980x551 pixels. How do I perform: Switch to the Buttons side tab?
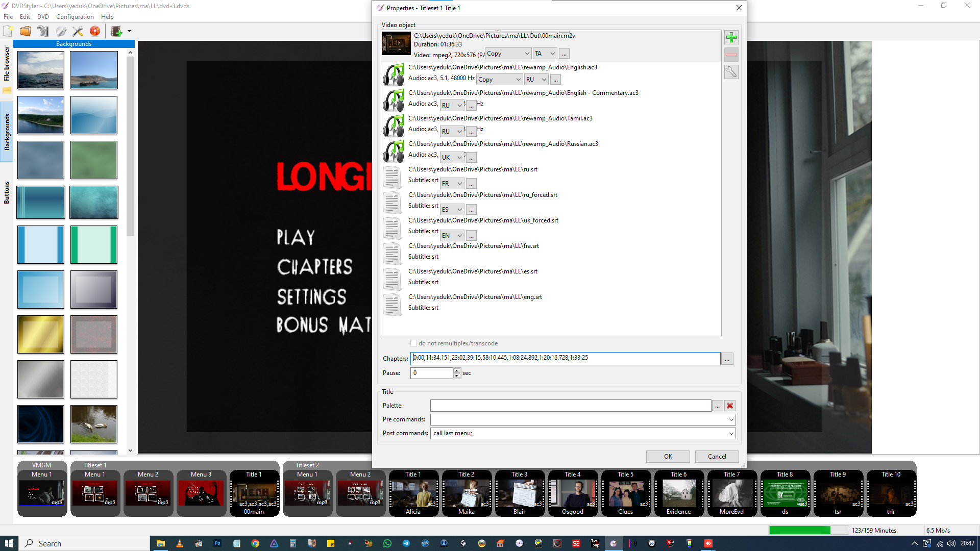(x=7, y=192)
